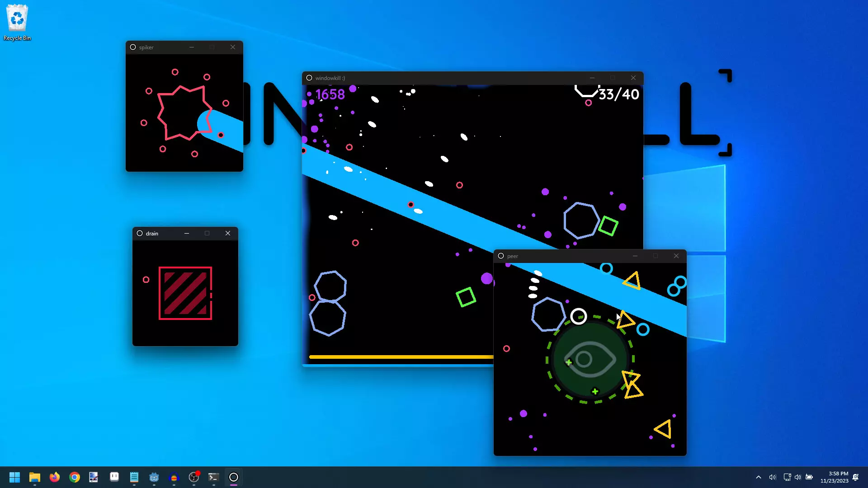This screenshot has height=488, width=868.
Task: Open the clock and date flyout
Action: (835, 477)
